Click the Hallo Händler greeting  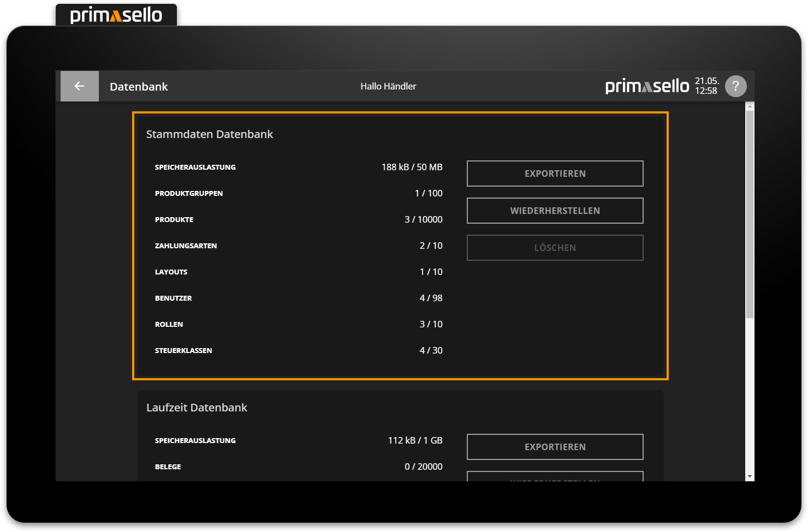click(388, 86)
